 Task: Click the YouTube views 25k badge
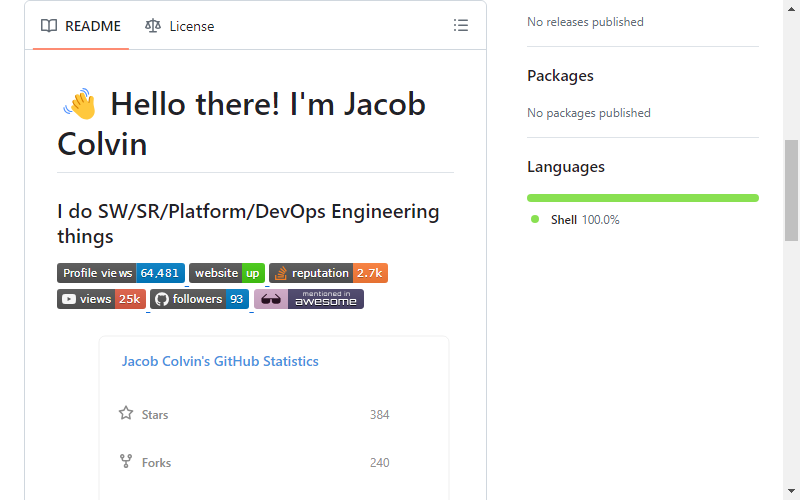click(102, 299)
